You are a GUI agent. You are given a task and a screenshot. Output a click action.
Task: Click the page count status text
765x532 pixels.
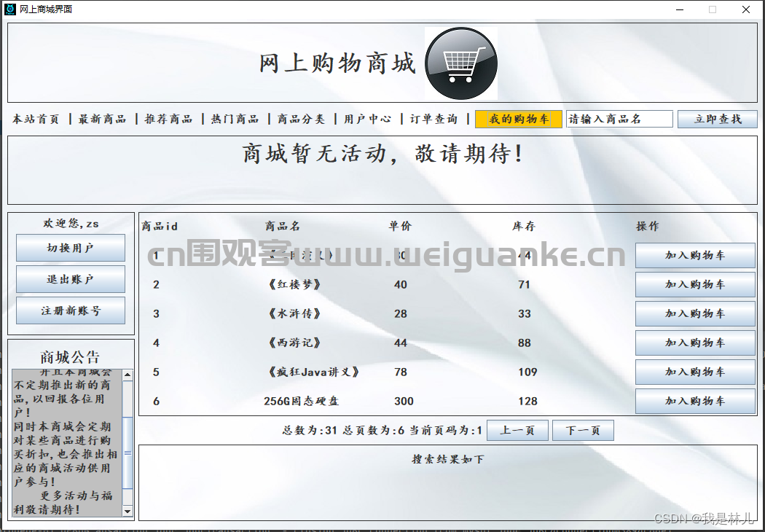click(x=382, y=431)
